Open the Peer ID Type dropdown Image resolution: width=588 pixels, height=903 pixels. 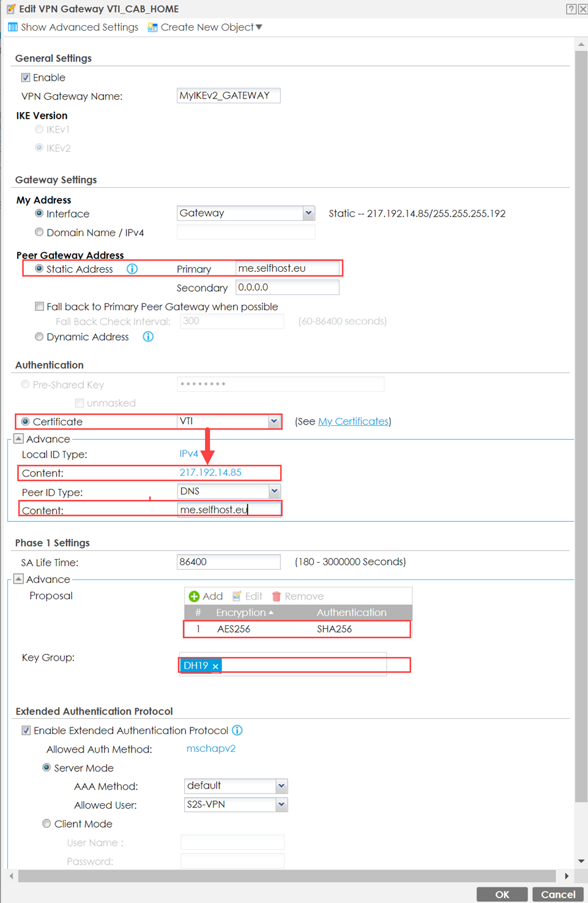(x=275, y=491)
